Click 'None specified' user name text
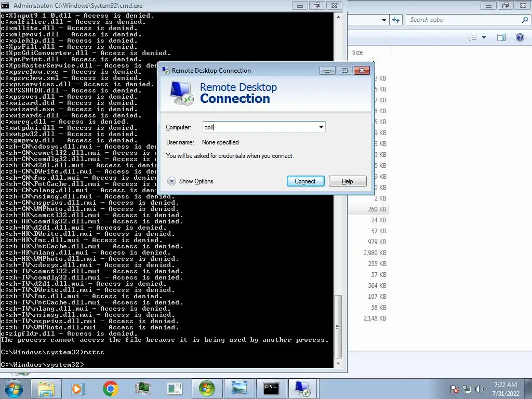This screenshot has width=532, height=399. [220, 142]
